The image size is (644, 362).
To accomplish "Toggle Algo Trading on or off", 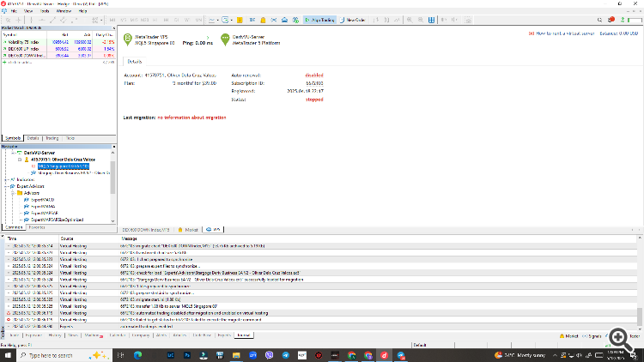I will pos(319,20).
